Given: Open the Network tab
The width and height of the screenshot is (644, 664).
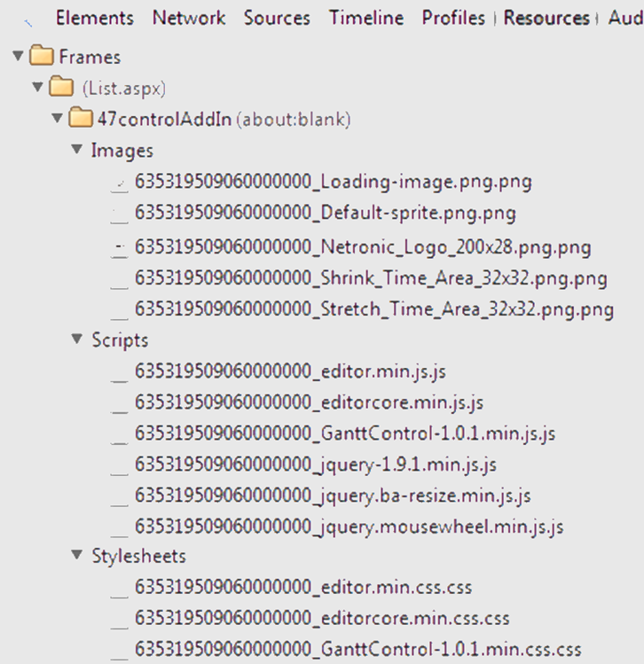Looking at the screenshot, I should 188,18.
